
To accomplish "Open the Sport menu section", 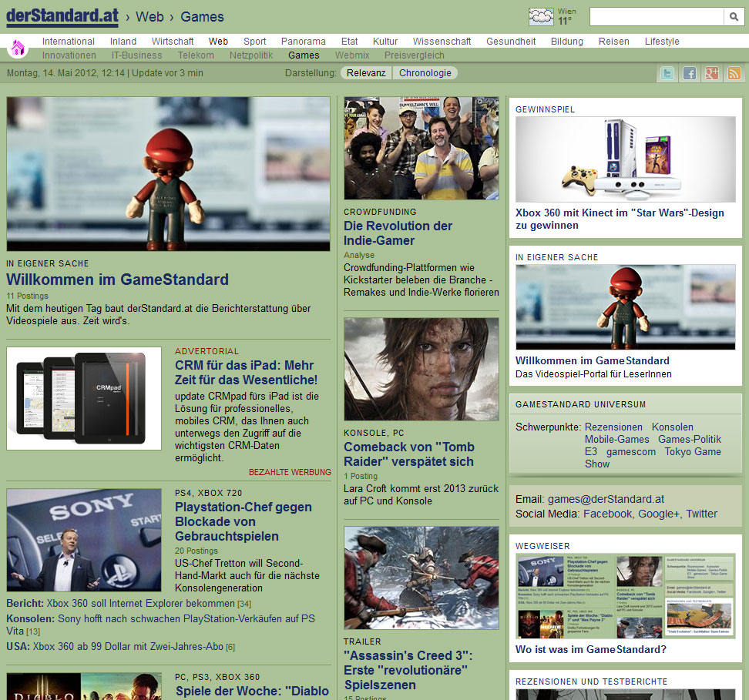I will (x=254, y=42).
